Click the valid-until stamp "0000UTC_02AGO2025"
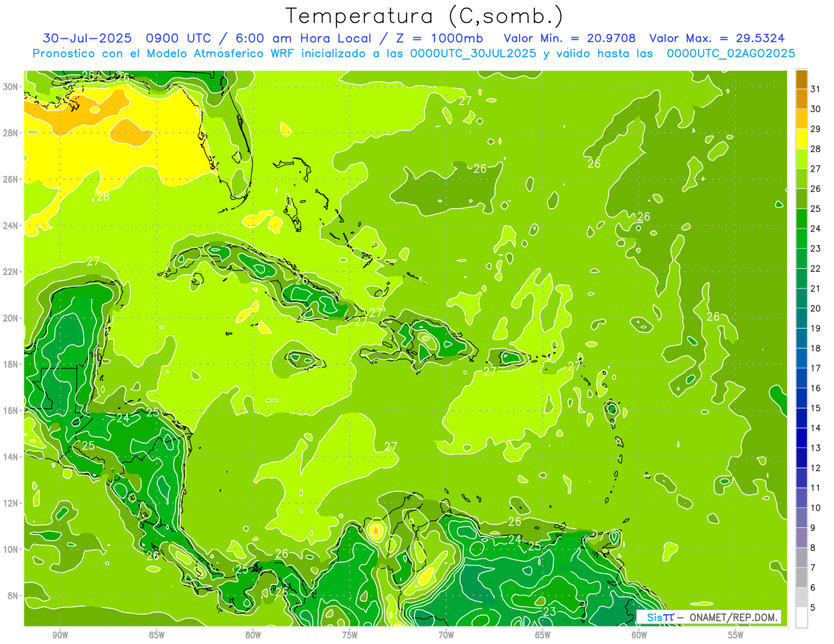Viewport: 834px width, 644px height. pyautogui.click(x=731, y=53)
